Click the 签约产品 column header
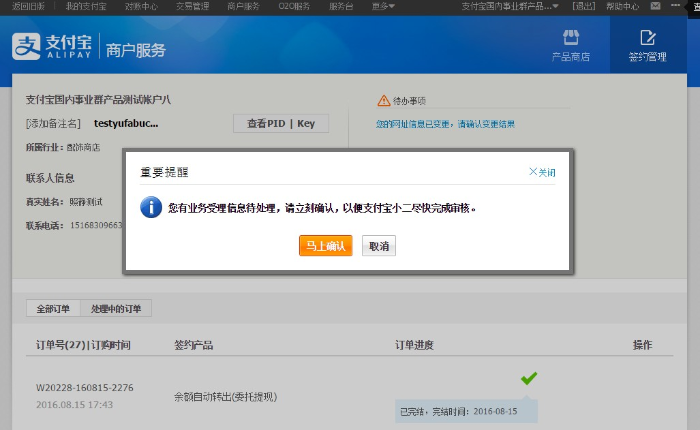Screen dimensions: 700x430 (193, 345)
